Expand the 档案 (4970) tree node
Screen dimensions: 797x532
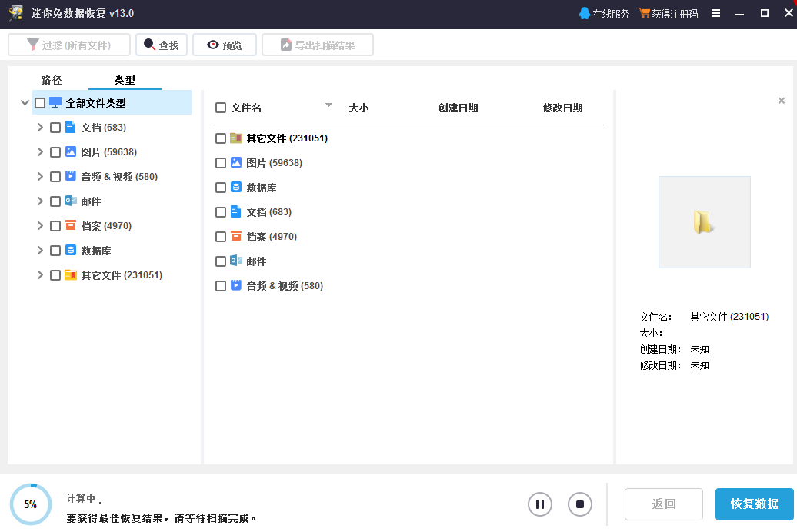pos(40,226)
